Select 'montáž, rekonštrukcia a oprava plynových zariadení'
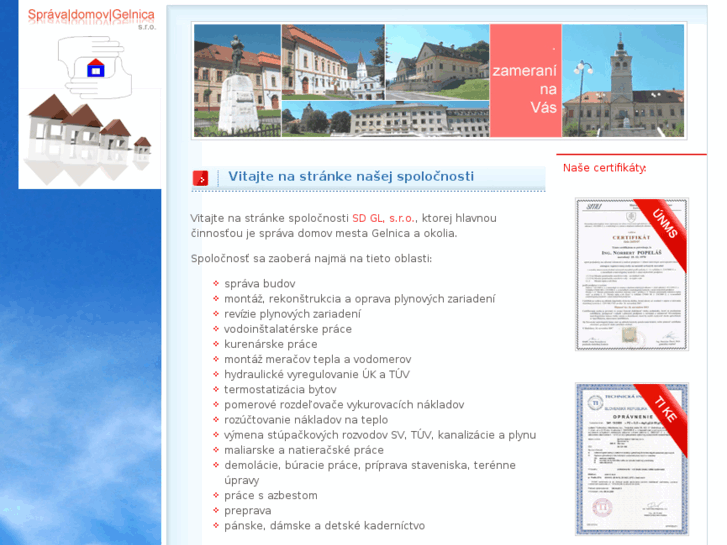Image resolution: width=727 pixels, height=545 pixels. coord(359,299)
